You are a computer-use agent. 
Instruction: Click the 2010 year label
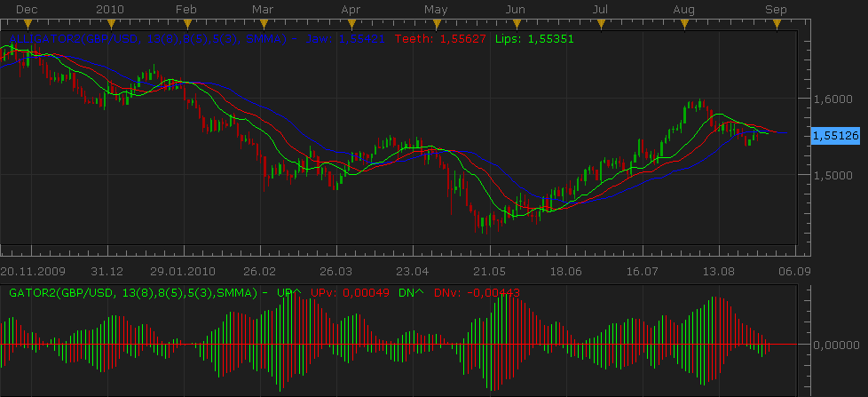click(110, 10)
